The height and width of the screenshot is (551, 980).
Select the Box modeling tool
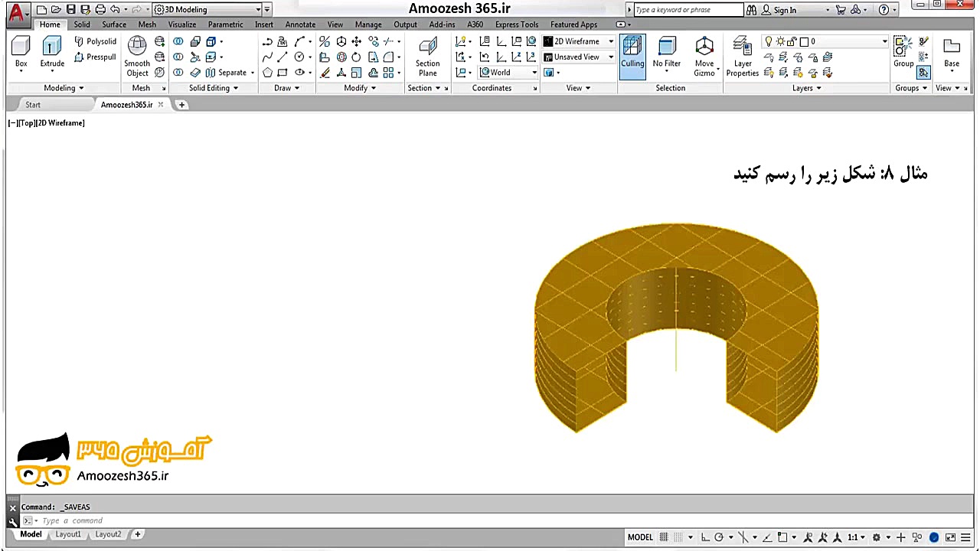pyautogui.click(x=21, y=52)
